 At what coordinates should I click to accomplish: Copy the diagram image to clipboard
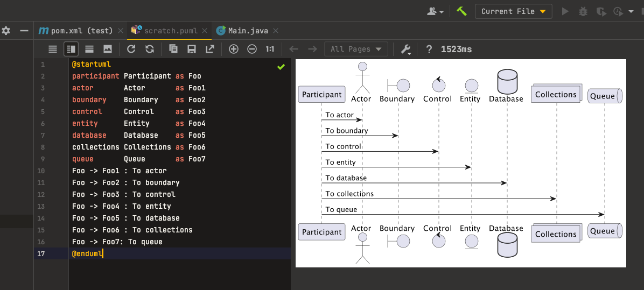point(173,49)
